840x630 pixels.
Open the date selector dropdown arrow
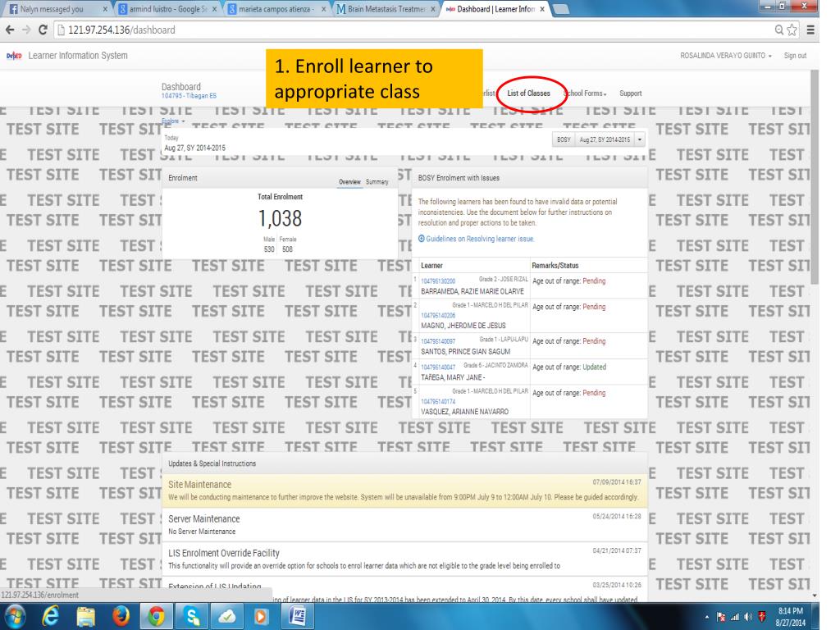[639, 139]
